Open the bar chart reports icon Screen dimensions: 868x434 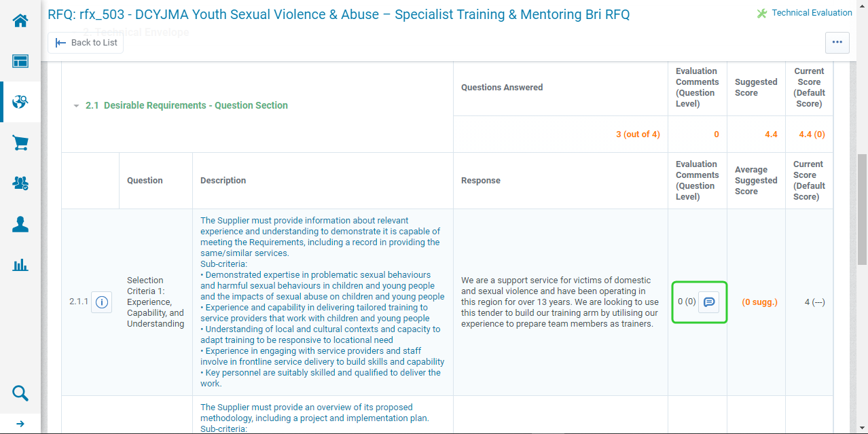point(20,265)
